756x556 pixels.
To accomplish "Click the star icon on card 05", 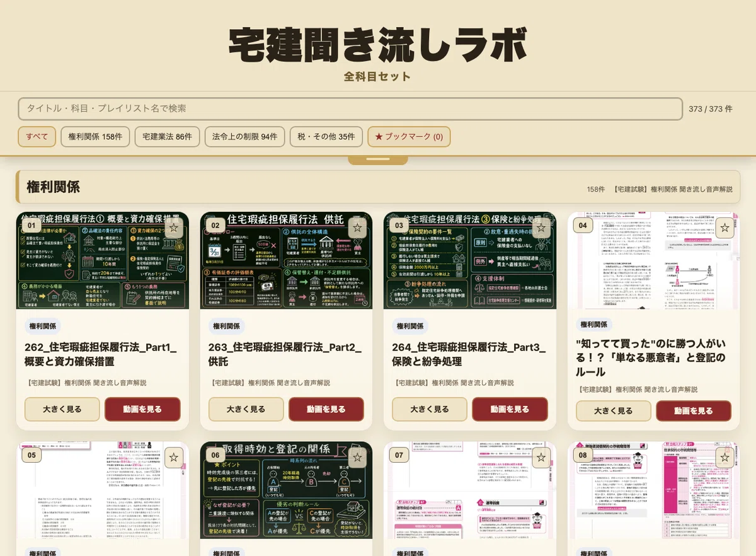I will tap(173, 457).
